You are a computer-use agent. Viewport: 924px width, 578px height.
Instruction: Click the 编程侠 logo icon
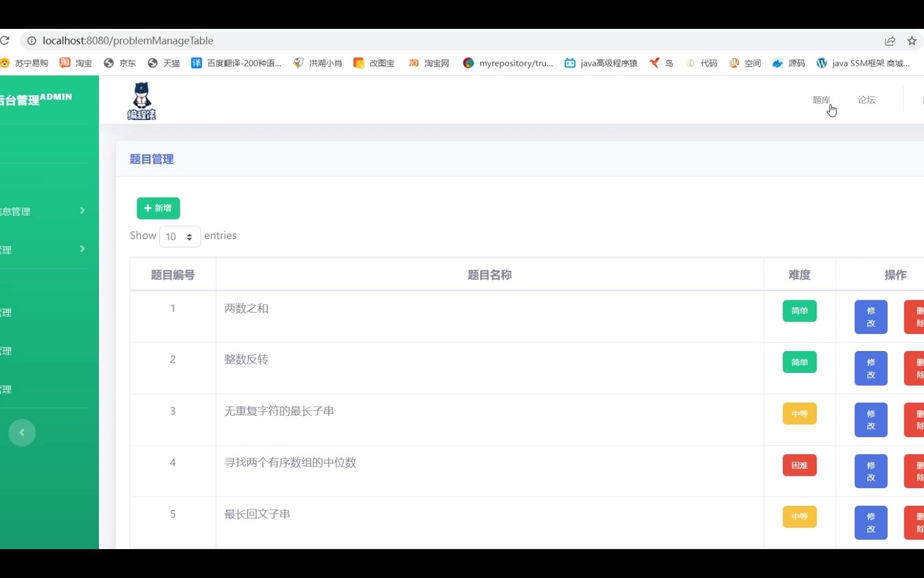tap(141, 101)
